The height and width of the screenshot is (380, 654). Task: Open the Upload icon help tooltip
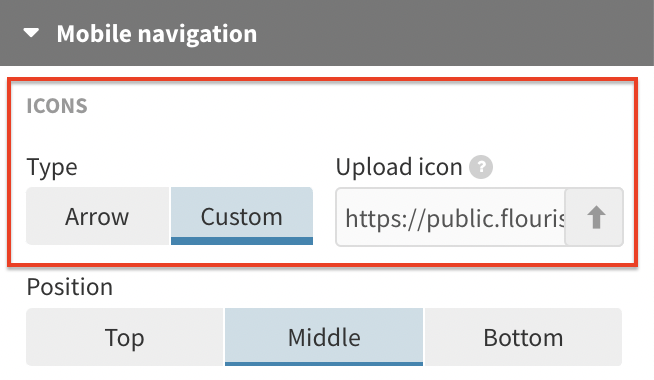pos(481,167)
